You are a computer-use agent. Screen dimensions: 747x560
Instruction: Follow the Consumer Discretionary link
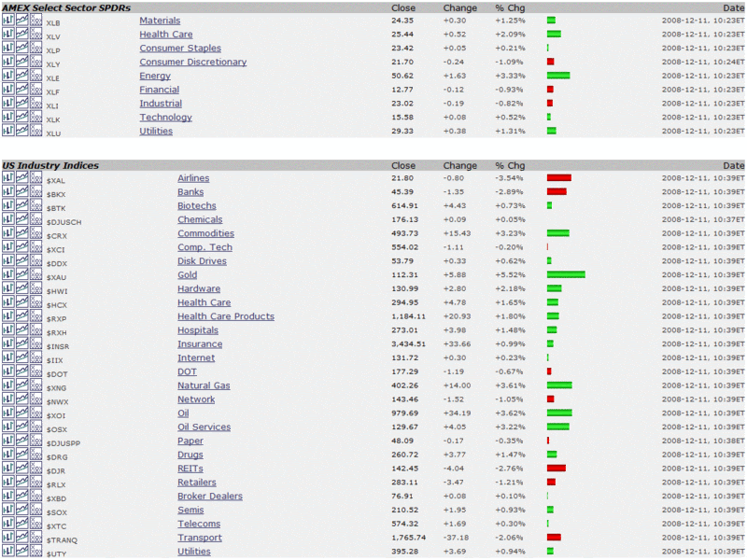pyautogui.click(x=193, y=62)
